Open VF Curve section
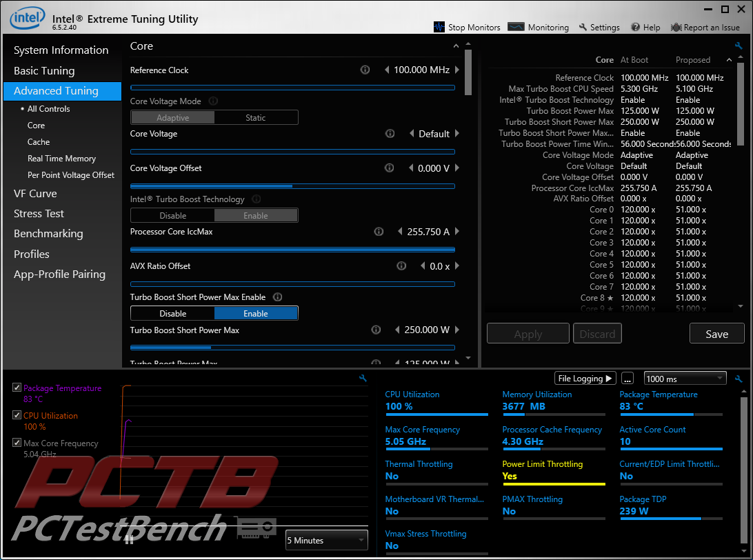The height and width of the screenshot is (560, 753). [36, 194]
